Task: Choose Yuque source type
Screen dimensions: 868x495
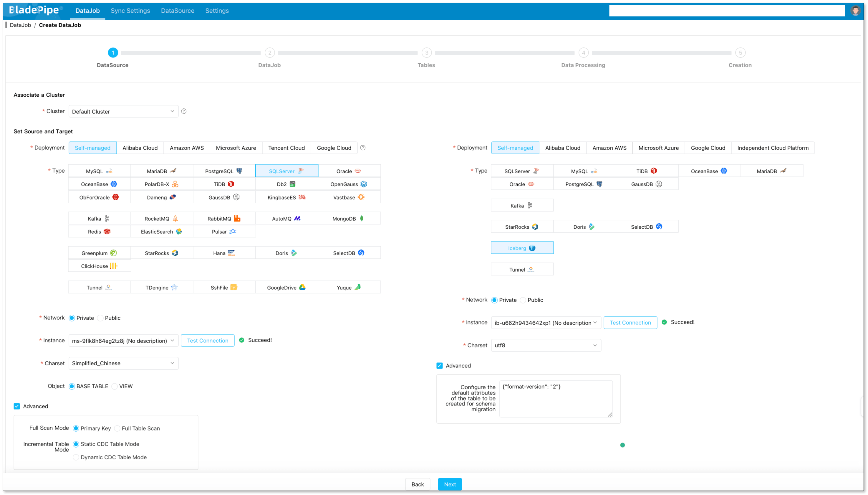Action: pyautogui.click(x=349, y=287)
